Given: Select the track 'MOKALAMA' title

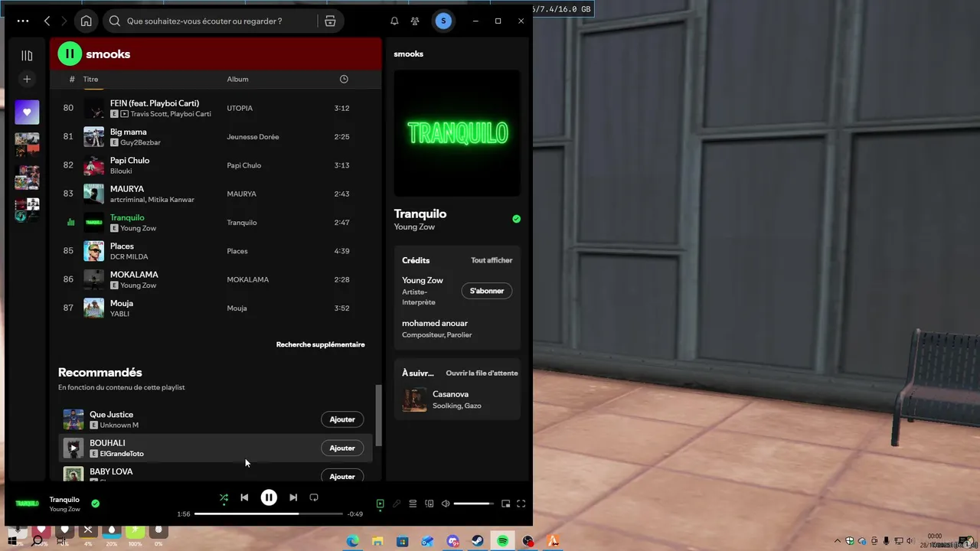Looking at the screenshot, I should 134,274.
